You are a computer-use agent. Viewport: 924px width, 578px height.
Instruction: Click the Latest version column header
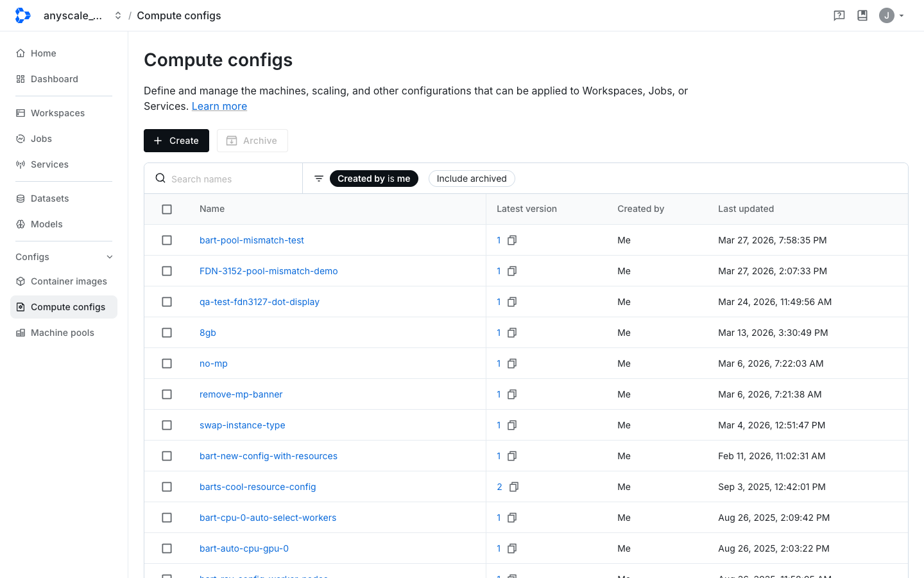[527, 209]
